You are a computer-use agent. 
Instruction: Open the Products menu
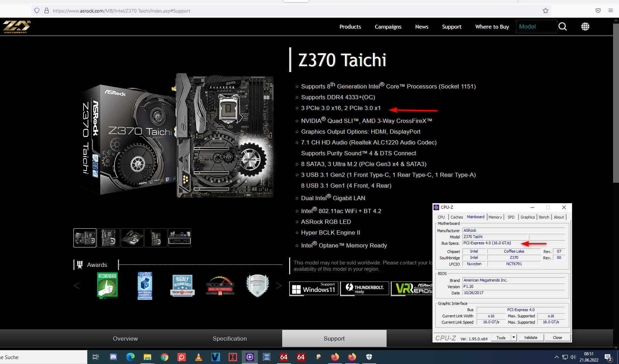click(x=350, y=27)
